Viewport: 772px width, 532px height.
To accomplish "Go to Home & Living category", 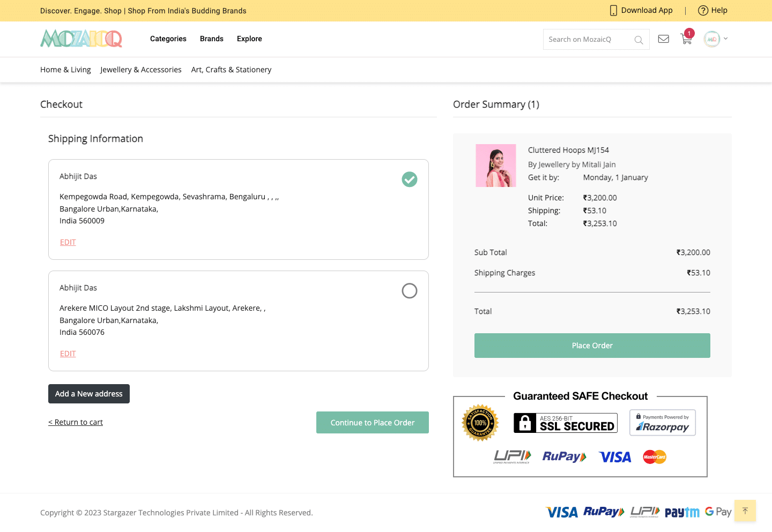I will [65, 70].
